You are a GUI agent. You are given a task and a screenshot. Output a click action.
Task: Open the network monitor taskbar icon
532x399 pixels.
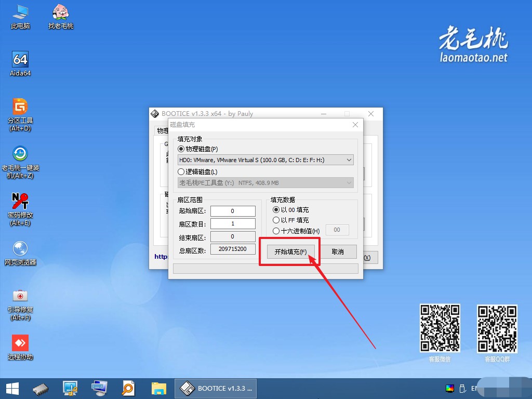coord(70,389)
